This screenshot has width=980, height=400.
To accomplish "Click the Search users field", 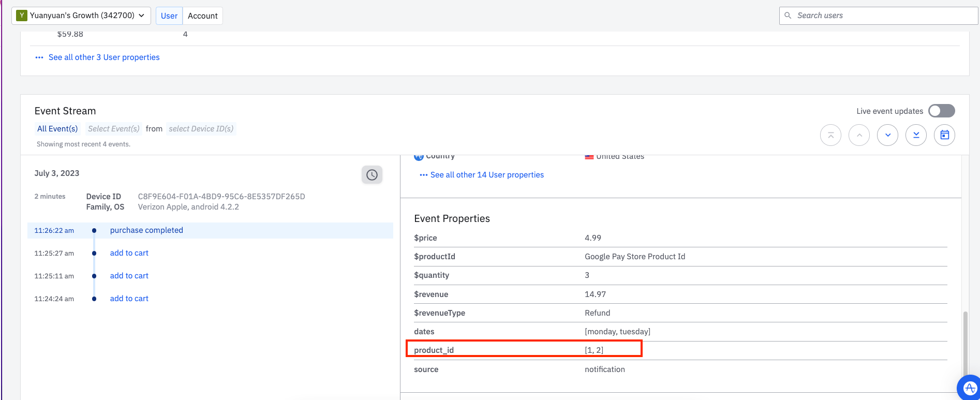I will click(x=880, y=16).
